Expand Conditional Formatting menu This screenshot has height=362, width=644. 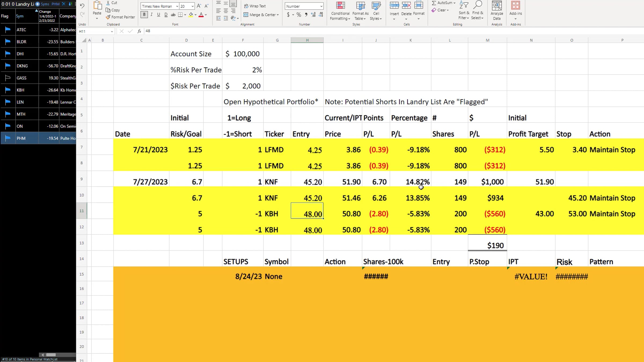(340, 11)
